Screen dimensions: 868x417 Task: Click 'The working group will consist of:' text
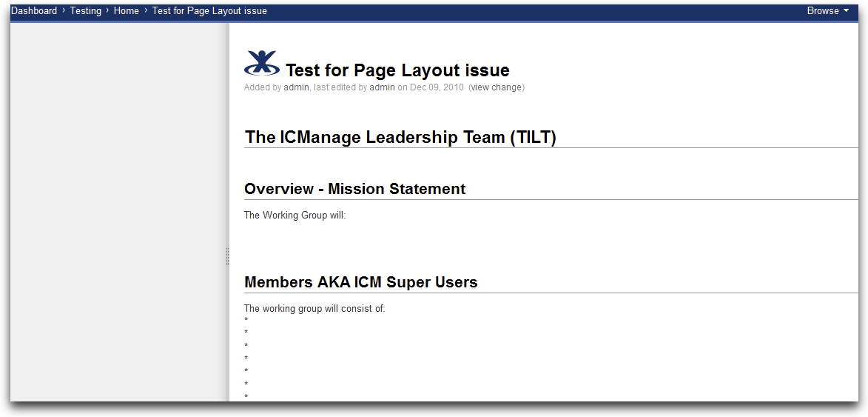tap(314, 309)
